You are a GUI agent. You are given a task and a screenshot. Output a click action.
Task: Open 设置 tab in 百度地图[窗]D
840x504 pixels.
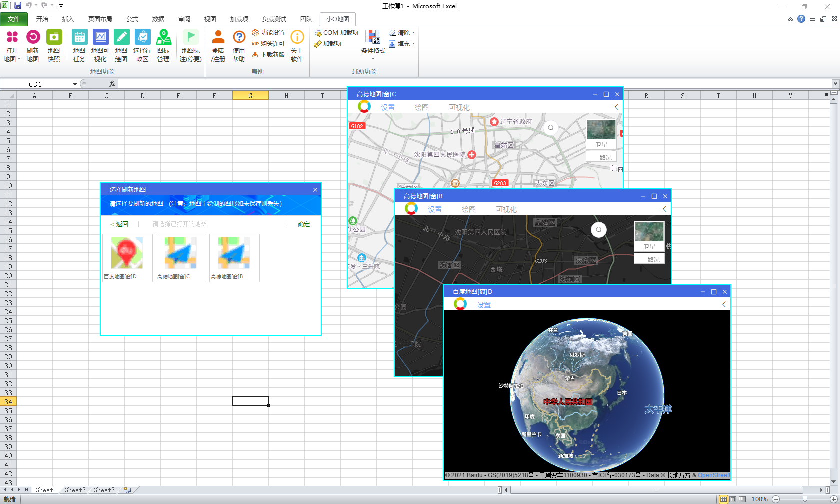[x=484, y=305]
